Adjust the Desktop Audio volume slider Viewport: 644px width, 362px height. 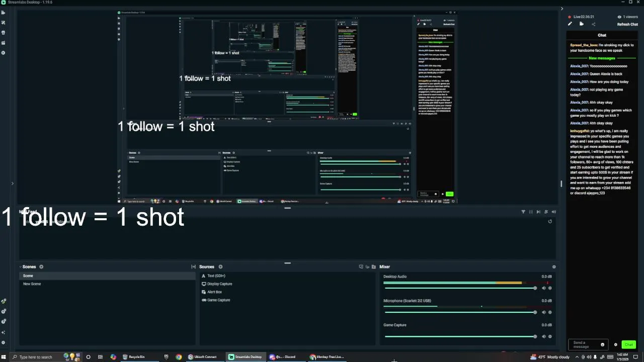(x=460, y=288)
